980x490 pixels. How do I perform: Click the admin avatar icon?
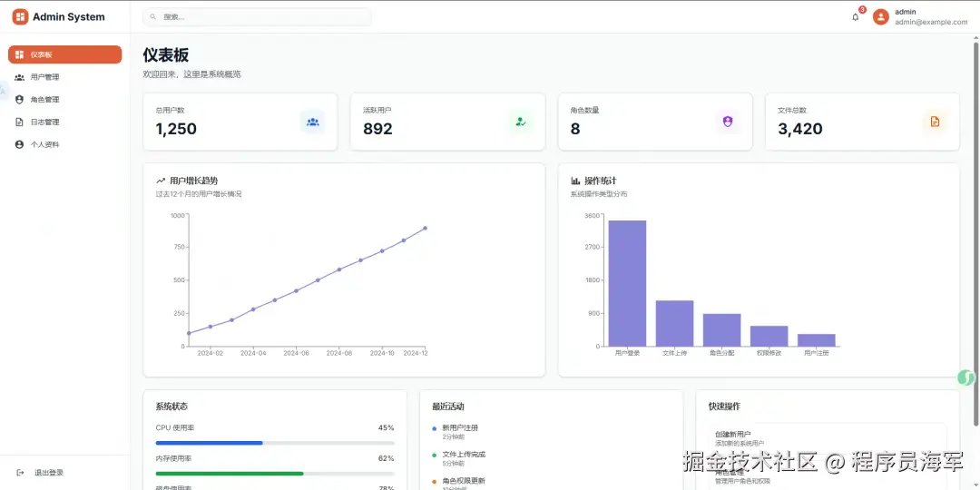(880, 17)
